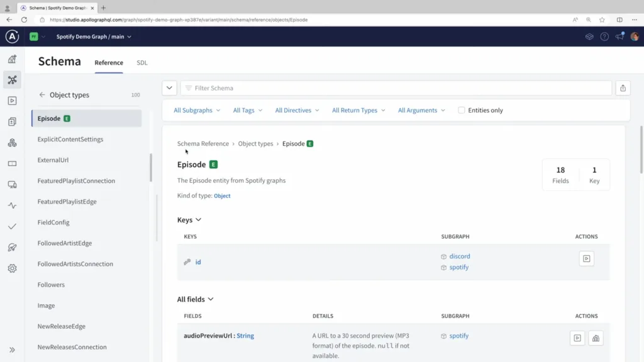Open the Object kind of type link
Image resolution: width=644 pixels, height=362 pixels.
click(222, 196)
